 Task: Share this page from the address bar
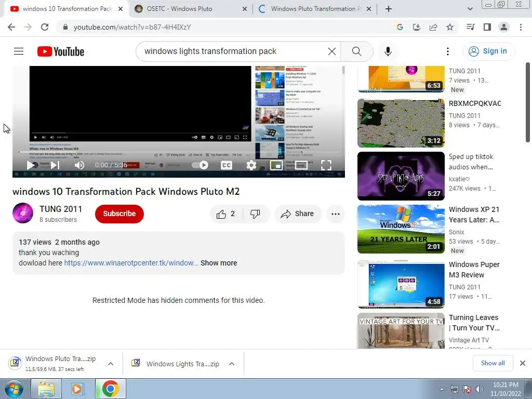tap(433, 27)
